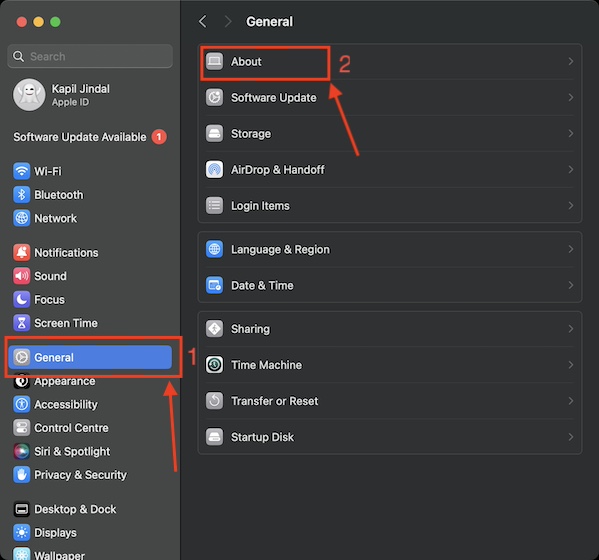Click the Siri & Spotlight icon
The height and width of the screenshot is (560, 599).
point(21,451)
